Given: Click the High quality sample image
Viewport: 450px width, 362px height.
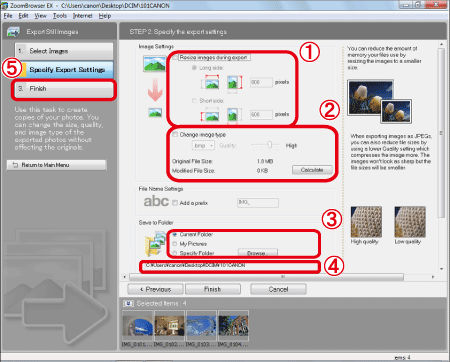Looking at the screenshot, I should point(366,222).
